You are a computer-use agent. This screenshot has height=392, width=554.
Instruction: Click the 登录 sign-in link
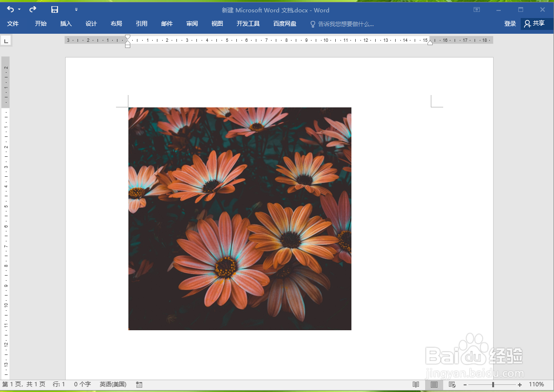(x=510, y=24)
